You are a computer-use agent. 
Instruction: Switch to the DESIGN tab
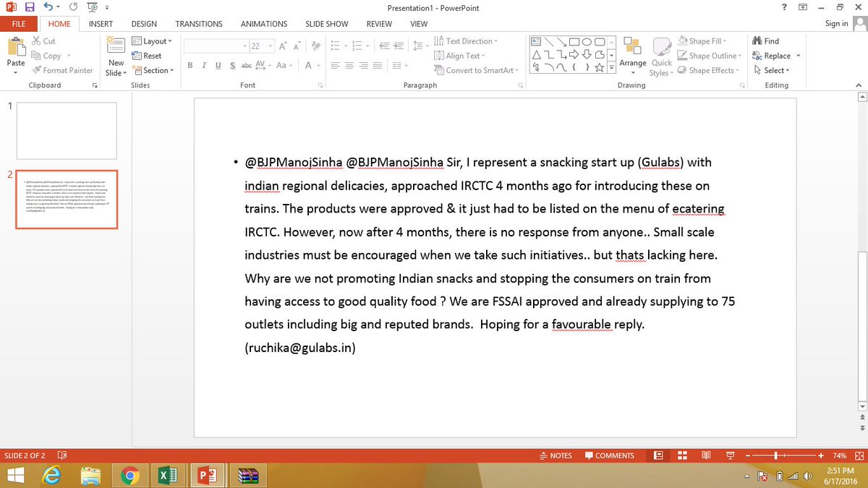(144, 24)
